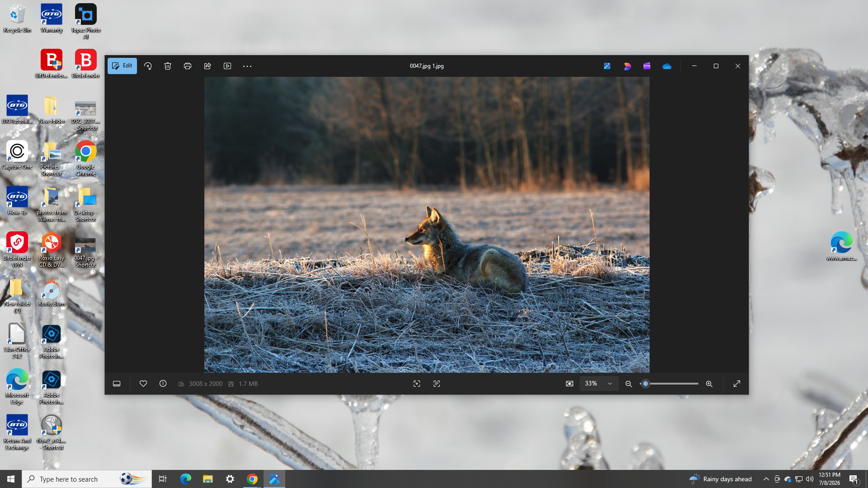
Task: Mark photo as favorite with heart icon
Action: point(143,384)
